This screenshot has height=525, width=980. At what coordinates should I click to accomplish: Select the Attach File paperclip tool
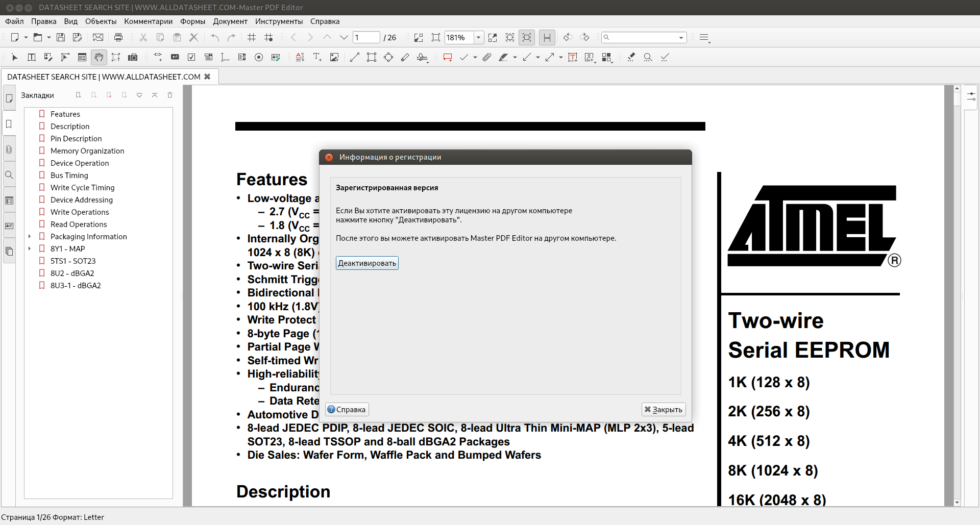pos(487,57)
